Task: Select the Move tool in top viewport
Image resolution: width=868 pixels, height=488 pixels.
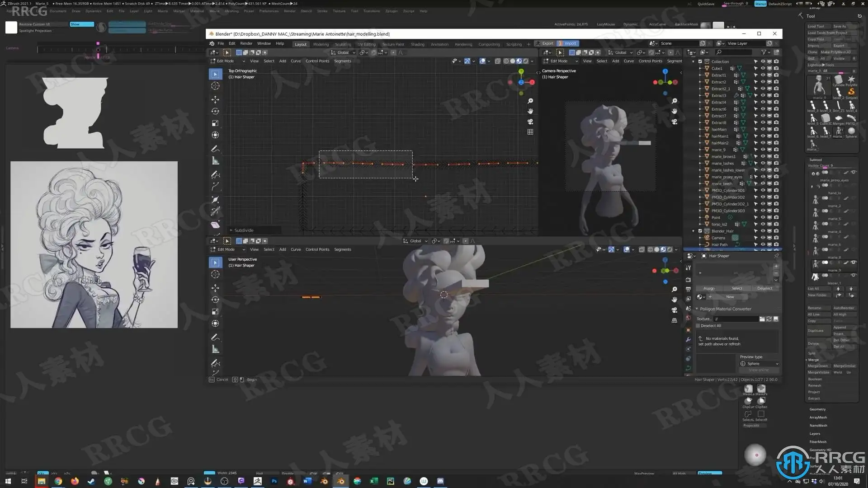Action: pos(215,99)
